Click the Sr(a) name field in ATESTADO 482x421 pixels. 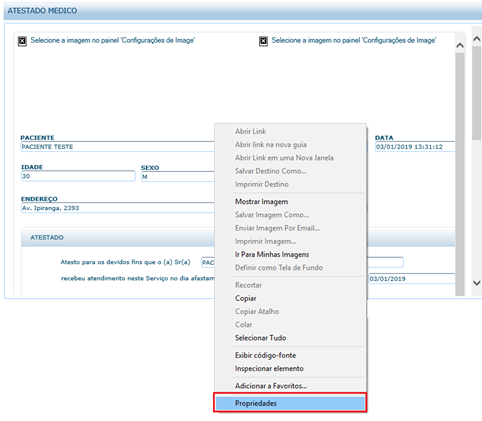(208, 262)
